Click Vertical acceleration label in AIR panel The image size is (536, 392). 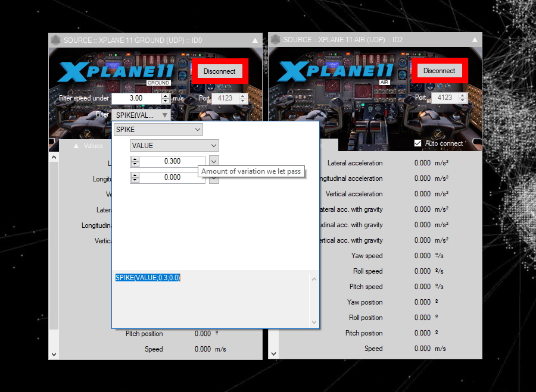(x=354, y=194)
